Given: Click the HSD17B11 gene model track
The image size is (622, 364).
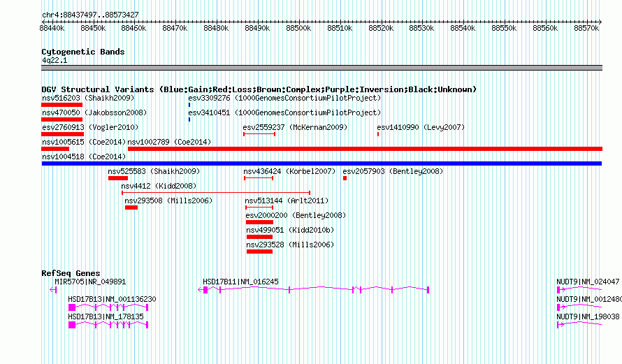Looking at the screenshot, I should [313, 290].
